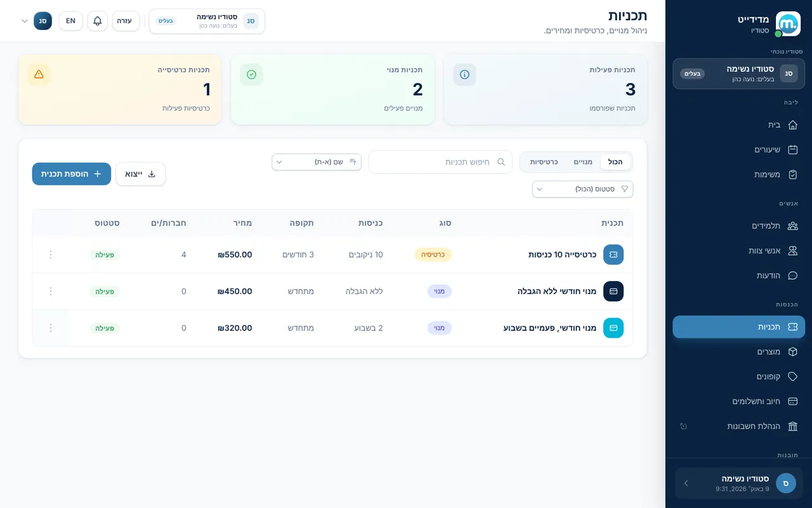Open the סטטוס (הכול) filter dropdown
The image size is (812, 508).
click(582, 189)
